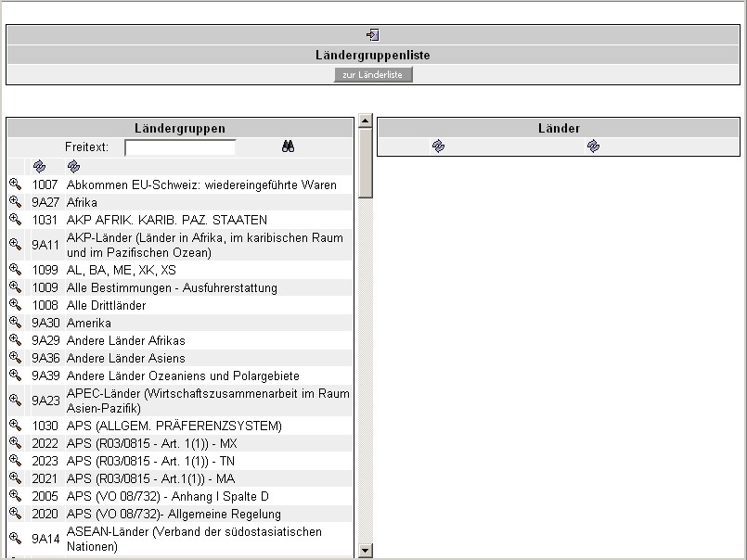
Task: Click the first sort icon in Länder panel
Action: coord(438,146)
